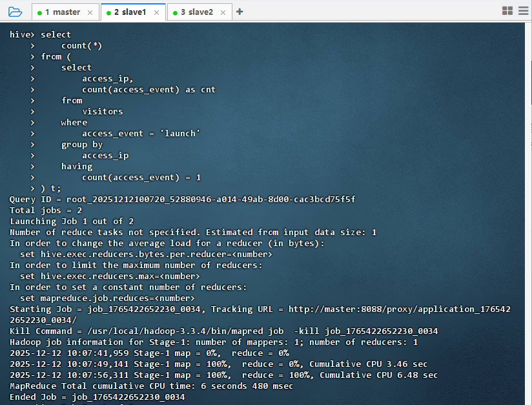Close the slave1 tab

156,12
